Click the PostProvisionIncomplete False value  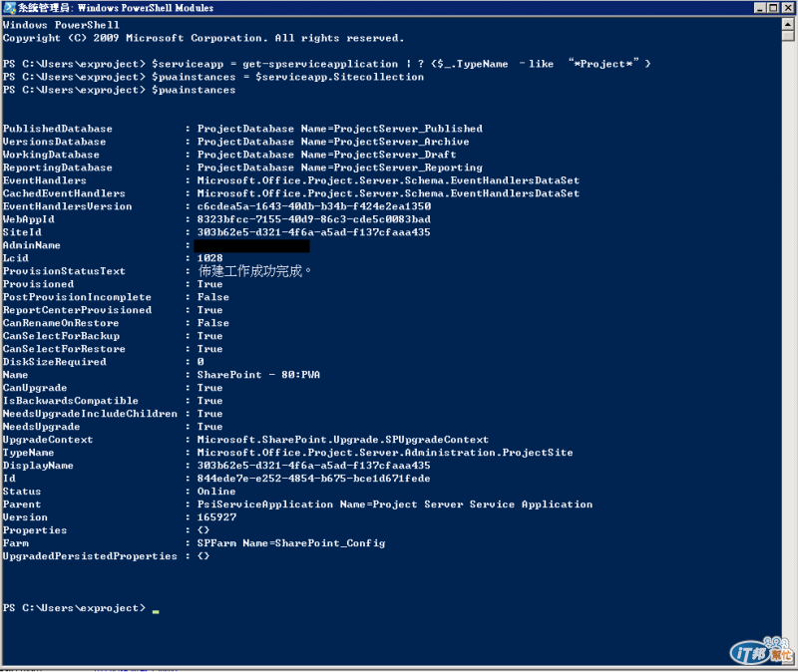point(213,297)
